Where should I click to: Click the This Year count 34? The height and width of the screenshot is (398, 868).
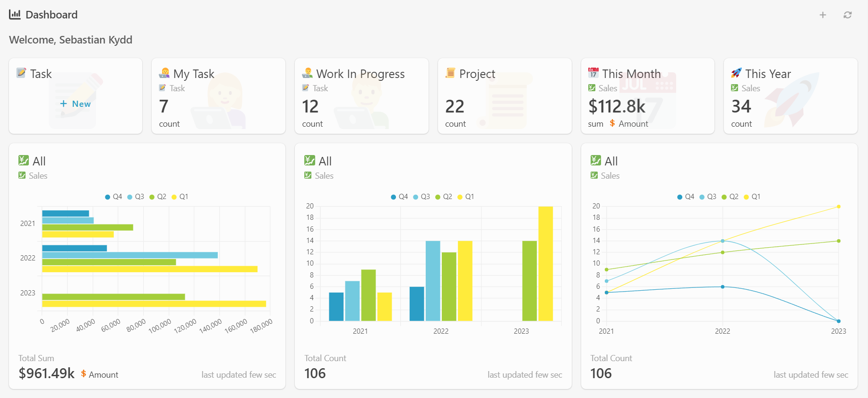coord(741,106)
